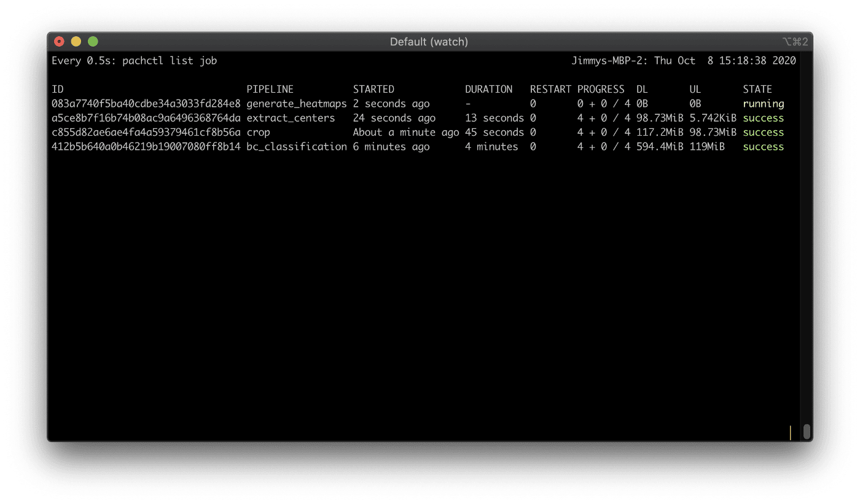860x504 pixels.
Task: Click the extract_centers pipeline name
Action: tap(291, 118)
